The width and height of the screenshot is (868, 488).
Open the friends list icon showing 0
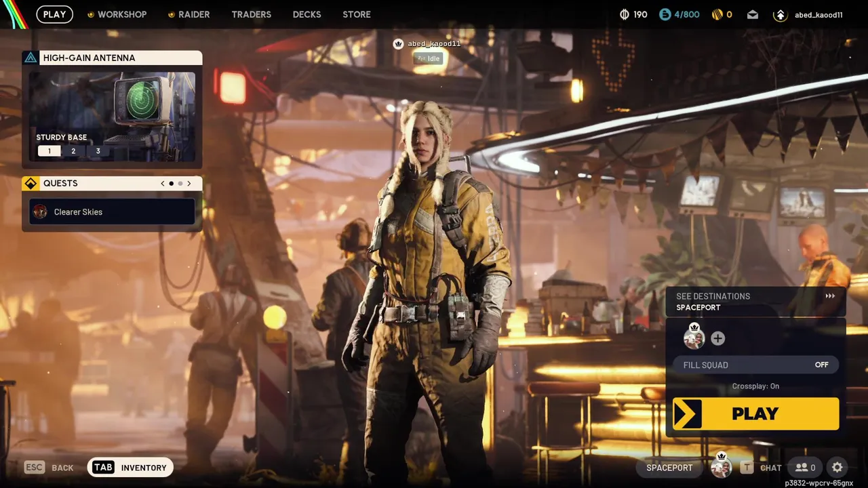[x=805, y=468]
